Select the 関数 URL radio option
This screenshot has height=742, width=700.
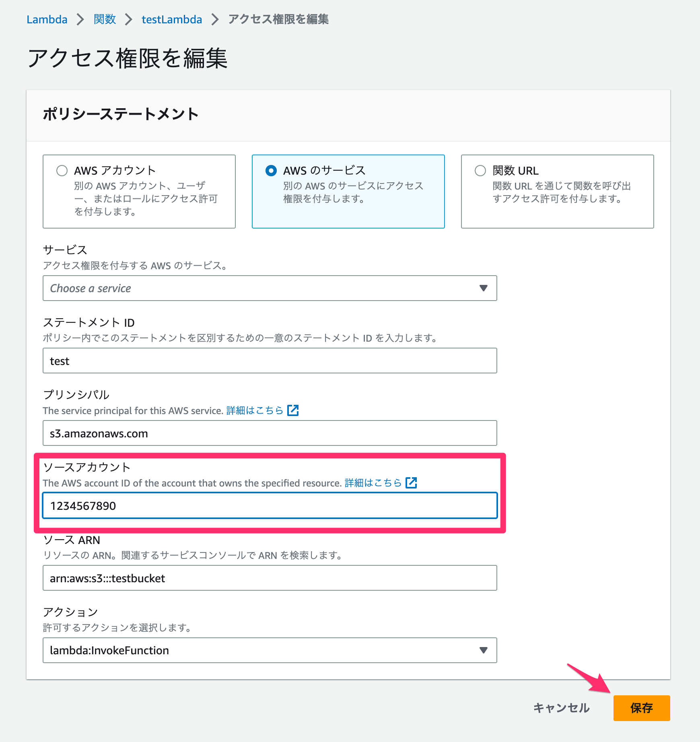(x=480, y=171)
